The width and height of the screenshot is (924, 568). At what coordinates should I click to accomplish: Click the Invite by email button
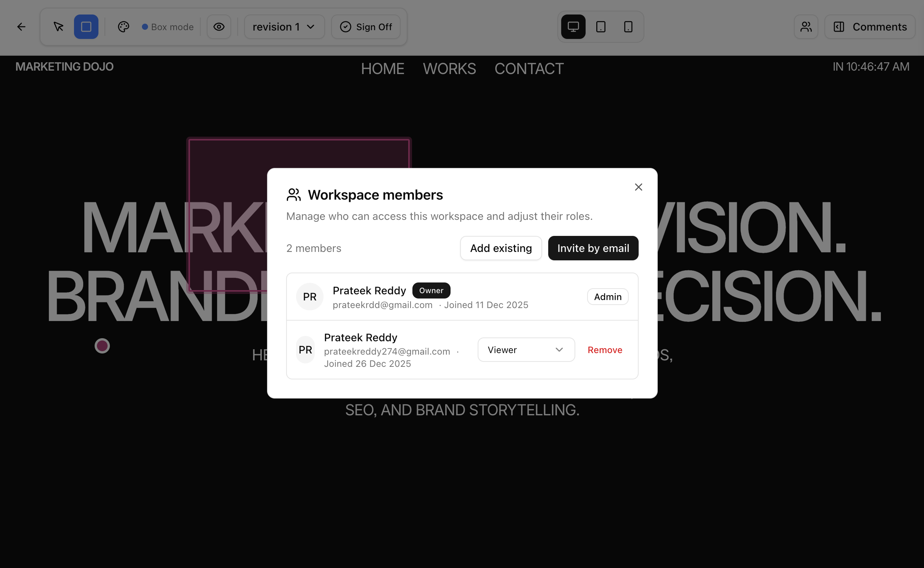(x=593, y=248)
